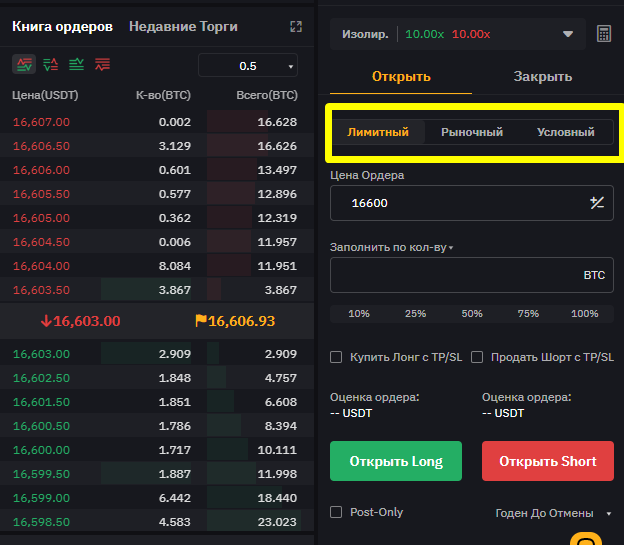Tick the Post-Only checkbox
Viewport: 624px width, 545px height.
point(336,512)
